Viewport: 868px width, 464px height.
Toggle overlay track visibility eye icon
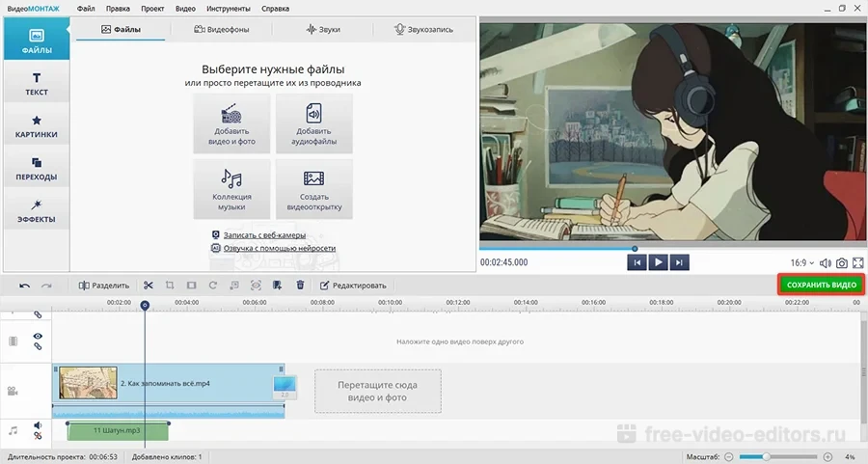coord(39,336)
